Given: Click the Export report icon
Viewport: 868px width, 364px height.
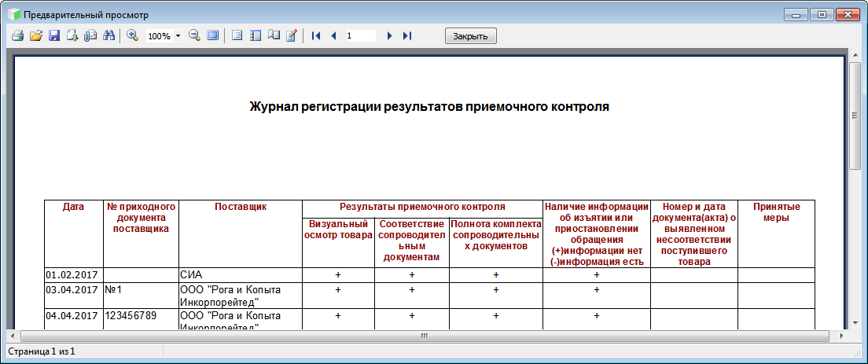Looking at the screenshot, I should 72,35.
